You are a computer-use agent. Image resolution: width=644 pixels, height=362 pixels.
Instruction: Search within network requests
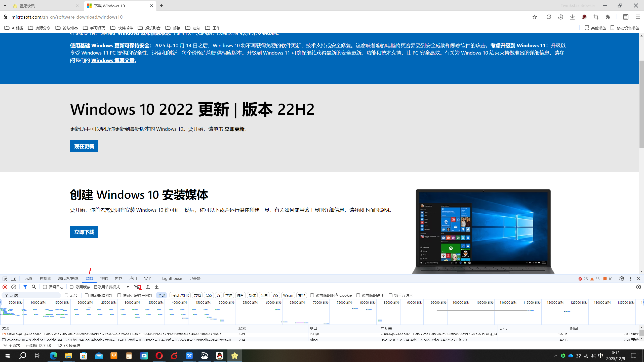tap(34, 287)
